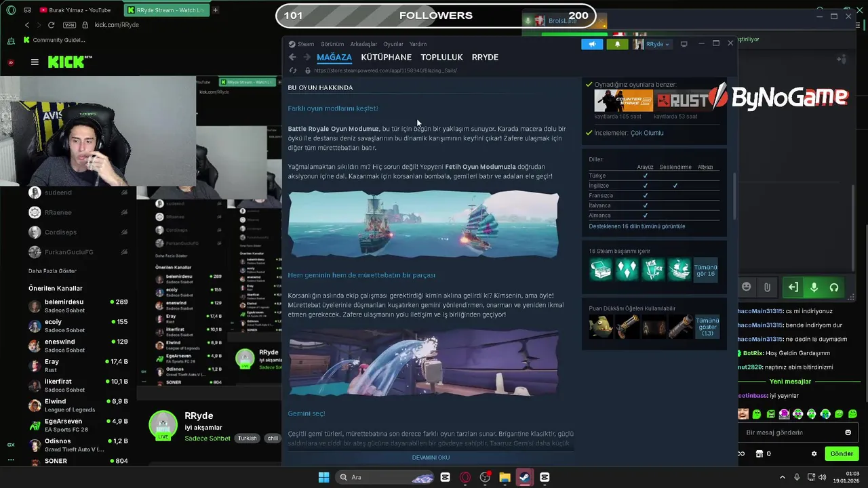Open the KÜTÜPHANE tab in Steam

pyautogui.click(x=386, y=58)
